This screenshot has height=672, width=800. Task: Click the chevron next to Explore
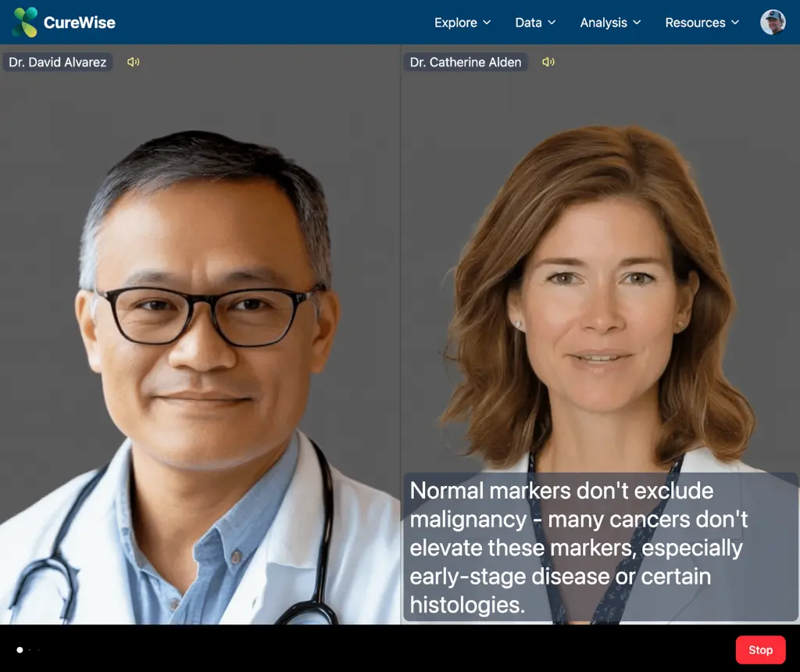(487, 23)
